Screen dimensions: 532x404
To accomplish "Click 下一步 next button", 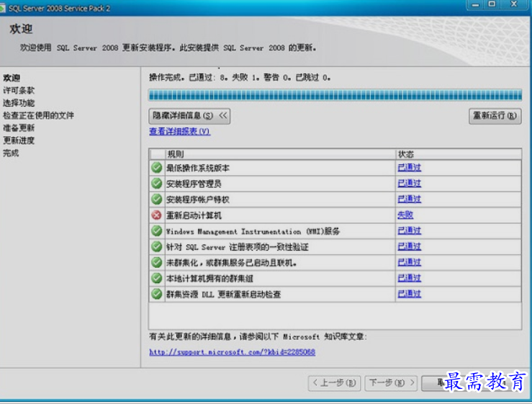I will 391,383.
